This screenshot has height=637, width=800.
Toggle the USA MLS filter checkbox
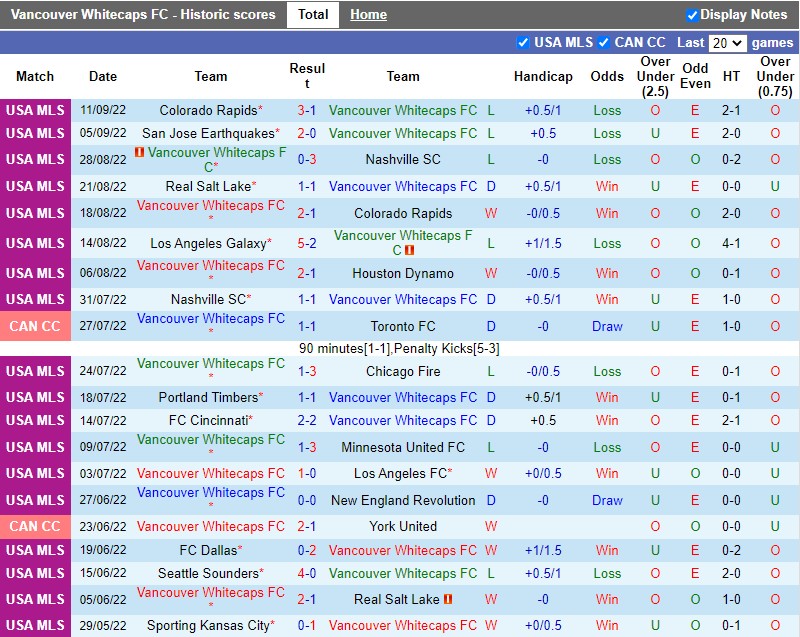point(523,42)
